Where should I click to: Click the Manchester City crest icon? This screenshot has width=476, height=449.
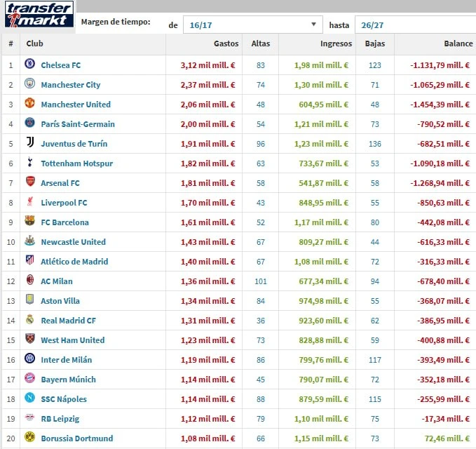[x=29, y=83]
